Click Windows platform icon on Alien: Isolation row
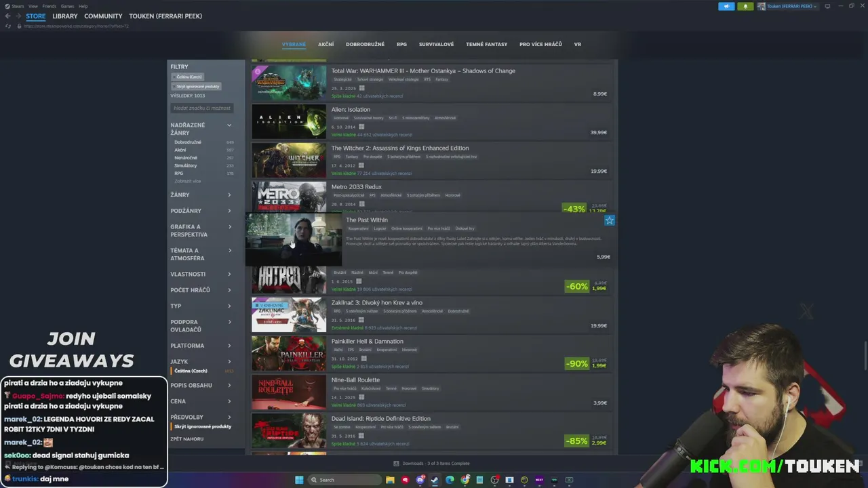 [361, 127]
